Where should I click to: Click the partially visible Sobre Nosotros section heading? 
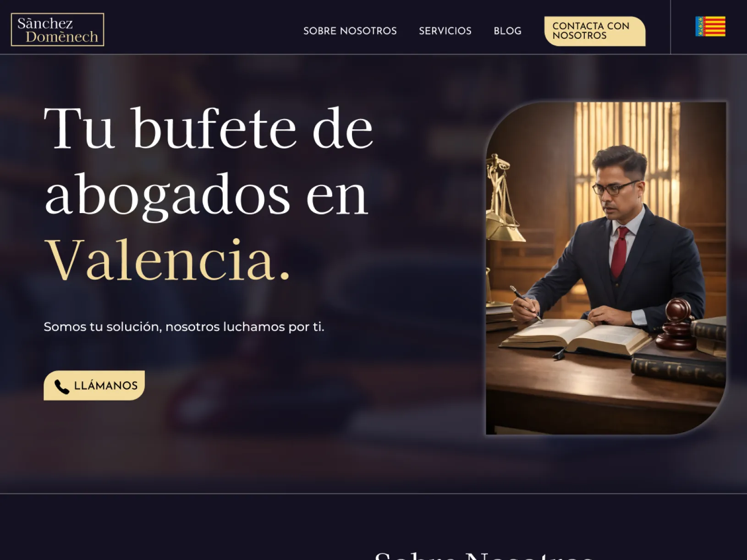coord(483,555)
